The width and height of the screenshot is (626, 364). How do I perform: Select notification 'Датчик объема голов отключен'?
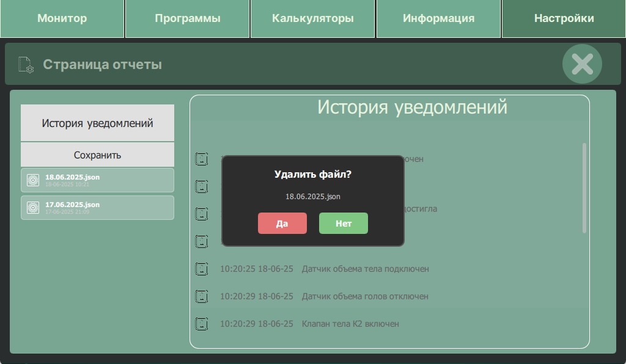pos(365,296)
